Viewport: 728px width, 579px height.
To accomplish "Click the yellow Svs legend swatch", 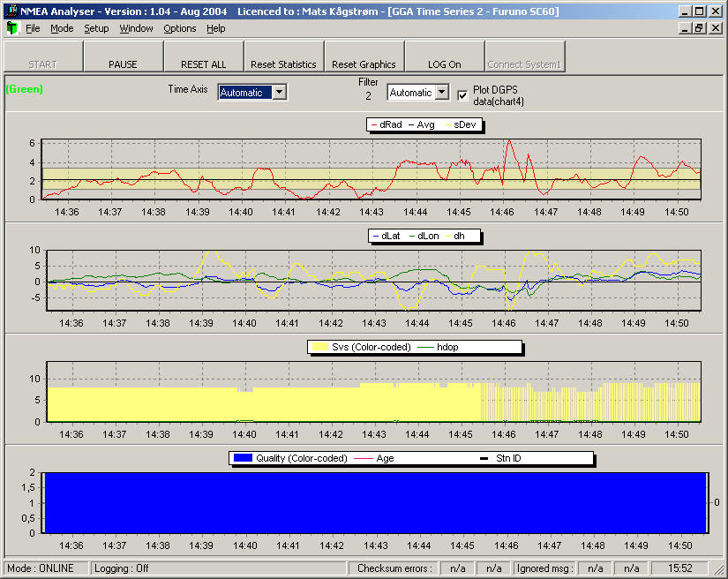I will 318,347.
